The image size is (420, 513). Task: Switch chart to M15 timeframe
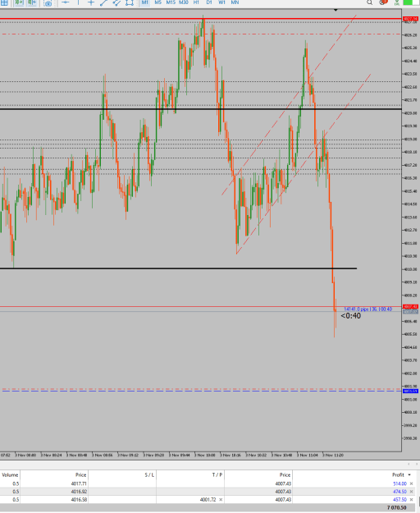[x=171, y=2]
